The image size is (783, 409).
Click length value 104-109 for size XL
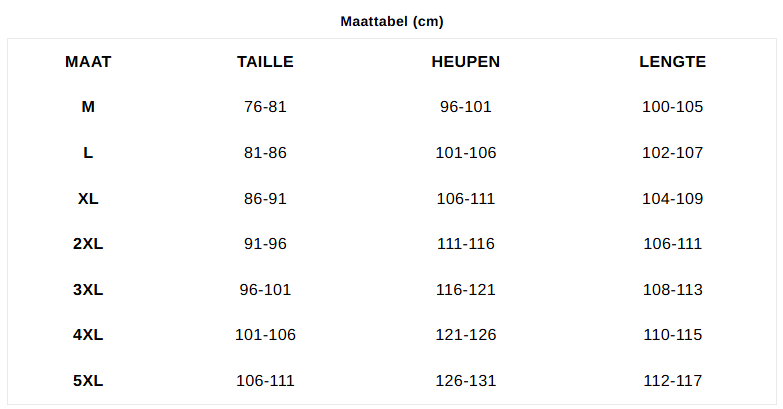672,199
